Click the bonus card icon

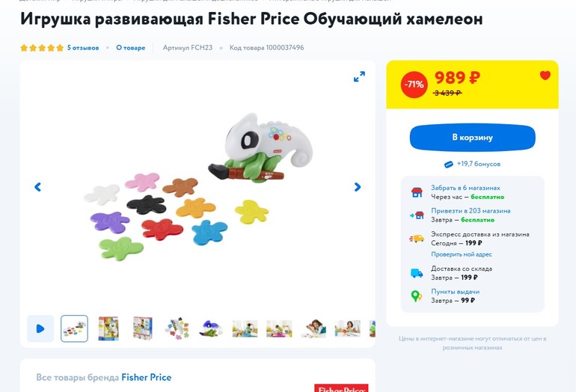tap(449, 165)
